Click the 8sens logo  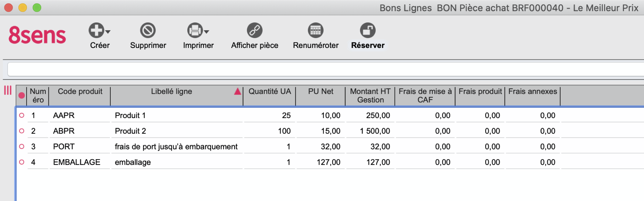click(x=37, y=35)
